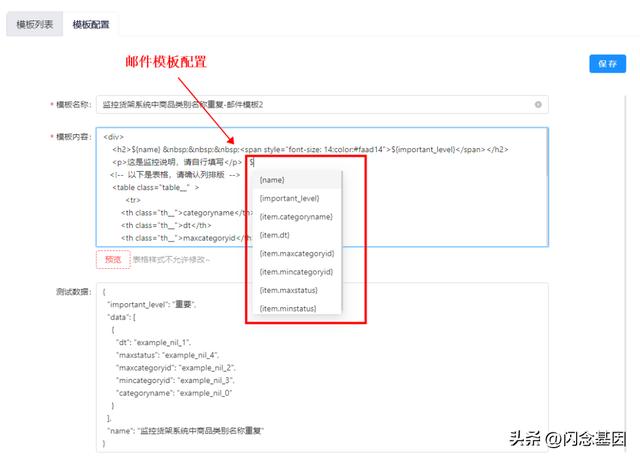
Task: Pick {item.dt} from the autocomplete list
Action: click(297, 235)
